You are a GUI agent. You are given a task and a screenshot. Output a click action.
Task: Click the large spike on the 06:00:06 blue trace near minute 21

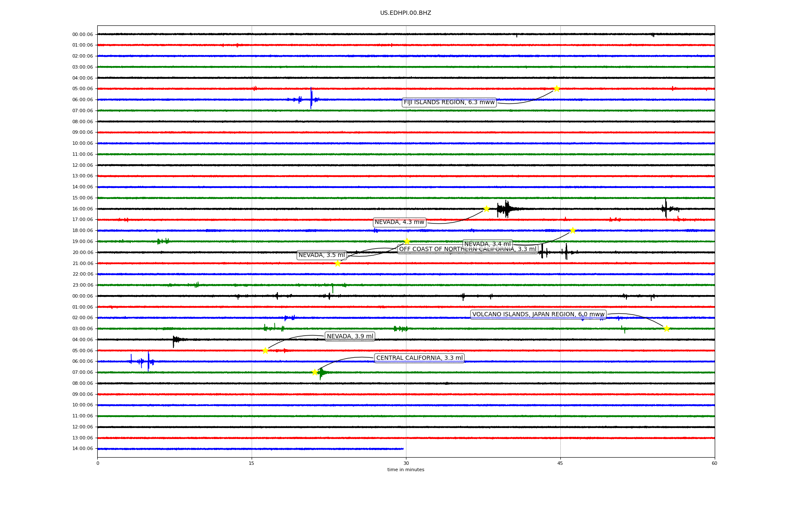(311, 98)
